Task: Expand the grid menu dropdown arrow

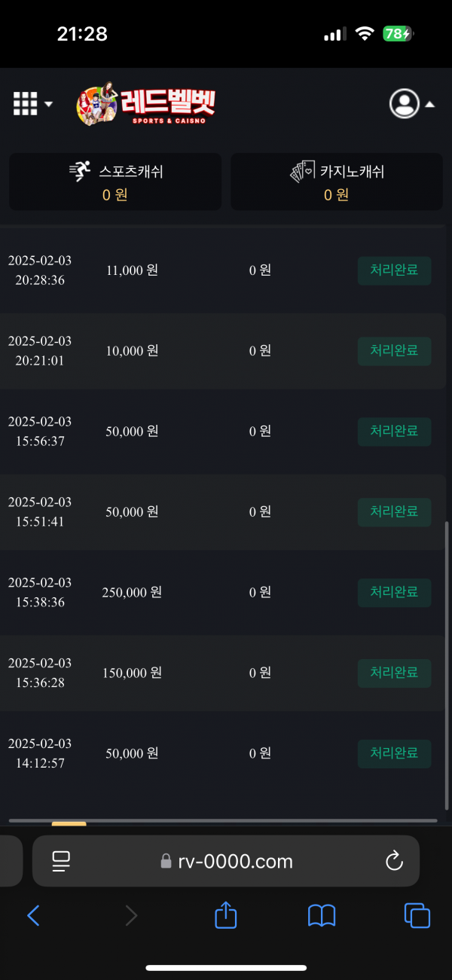Action: tap(49, 104)
